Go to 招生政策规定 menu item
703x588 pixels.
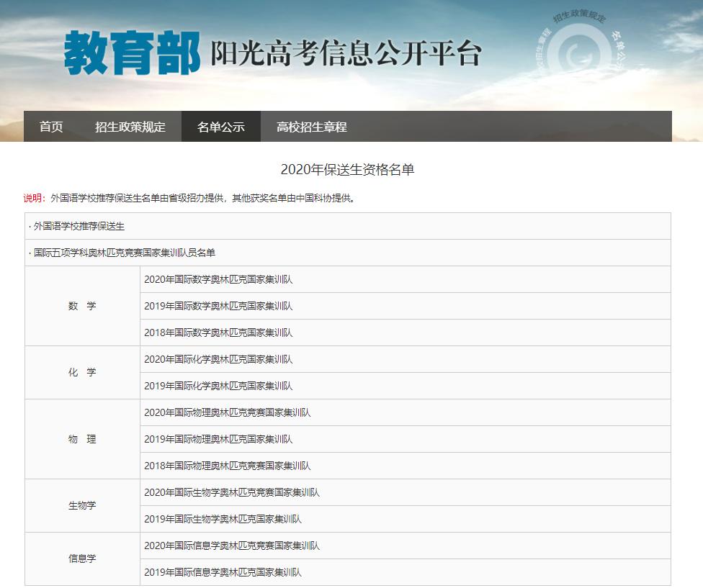coord(130,127)
